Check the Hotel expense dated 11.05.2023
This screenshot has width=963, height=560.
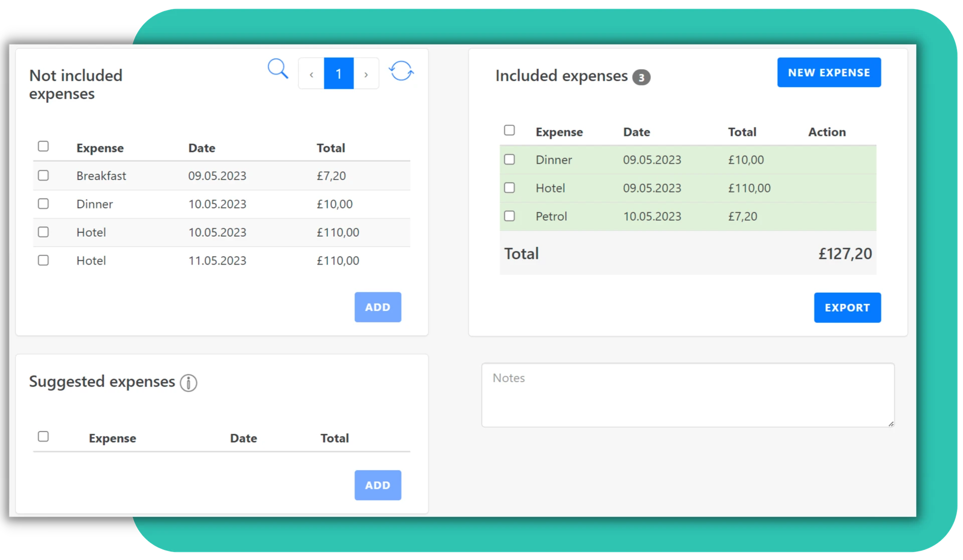coord(44,260)
